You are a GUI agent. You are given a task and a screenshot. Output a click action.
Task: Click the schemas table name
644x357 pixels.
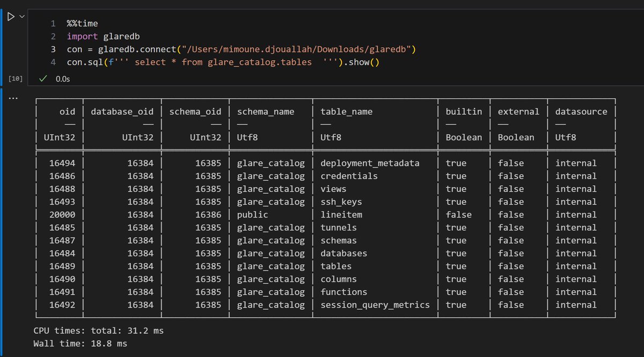339,241
